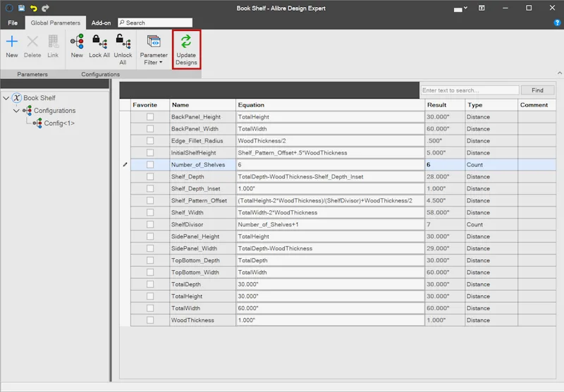The height and width of the screenshot is (392, 564).
Task: Collapse the ribbon with the chevron
Action: 560,73
